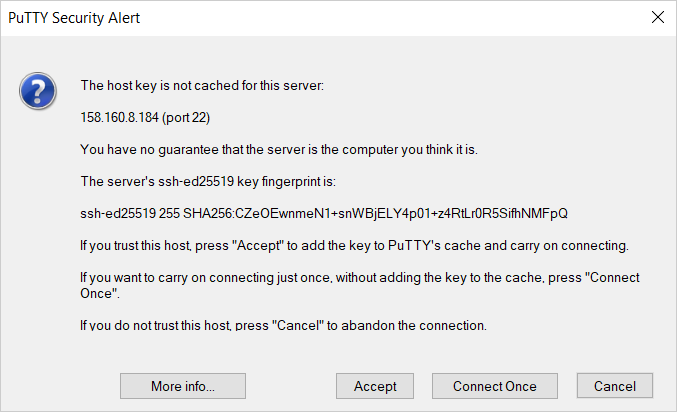Click the "(port 22)" text
Screen dimensions: 677x412
click(189, 118)
